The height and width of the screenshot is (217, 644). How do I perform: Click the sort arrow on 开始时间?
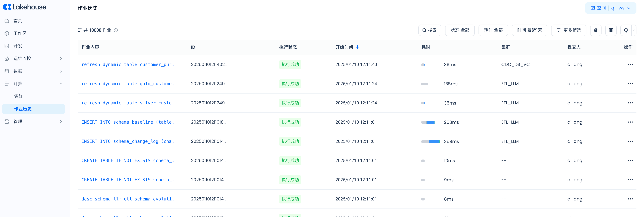(358, 47)
